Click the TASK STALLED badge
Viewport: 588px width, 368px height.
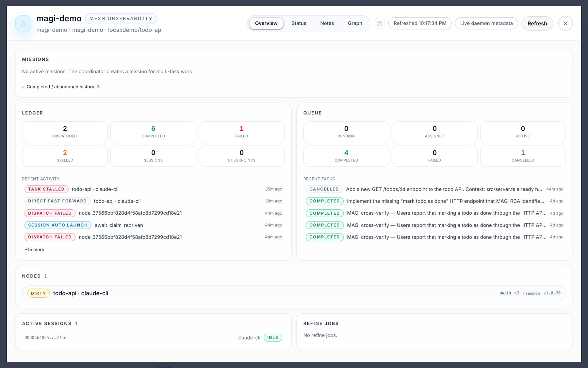point(46,189)
